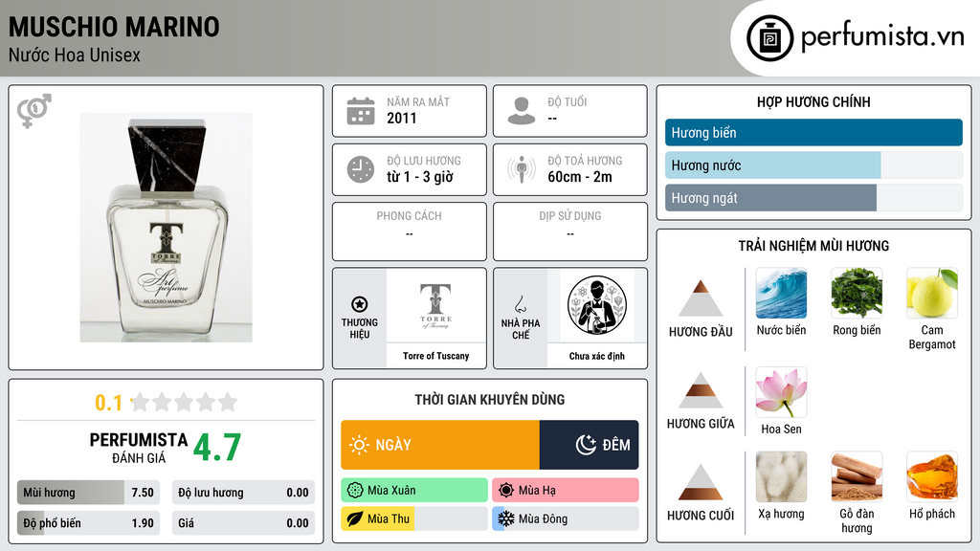Click the perfumista.vn perfume bottle logo icon
Image resolution: width=980 pixels, height=551 pixels.
[769, 38]
